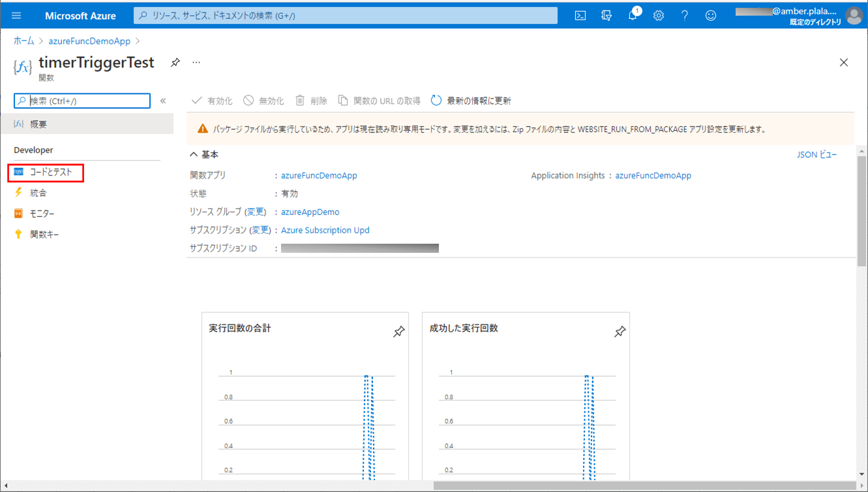Screen dimensions: 868x492
Task: Open the Azure Subscription Upd link
Action: tap(325, 231)
